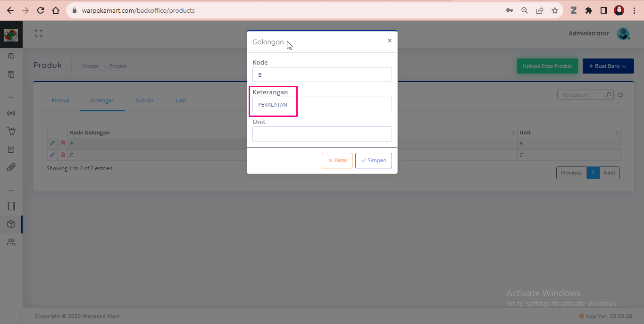Image resolution: width=644 pixels, height=324 pixels.
Task: Switch to the Produk tab
Action: [61, 100]
